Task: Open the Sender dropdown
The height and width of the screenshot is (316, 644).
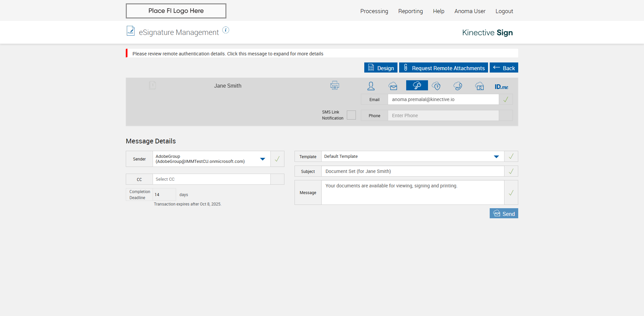Action: 212,159
